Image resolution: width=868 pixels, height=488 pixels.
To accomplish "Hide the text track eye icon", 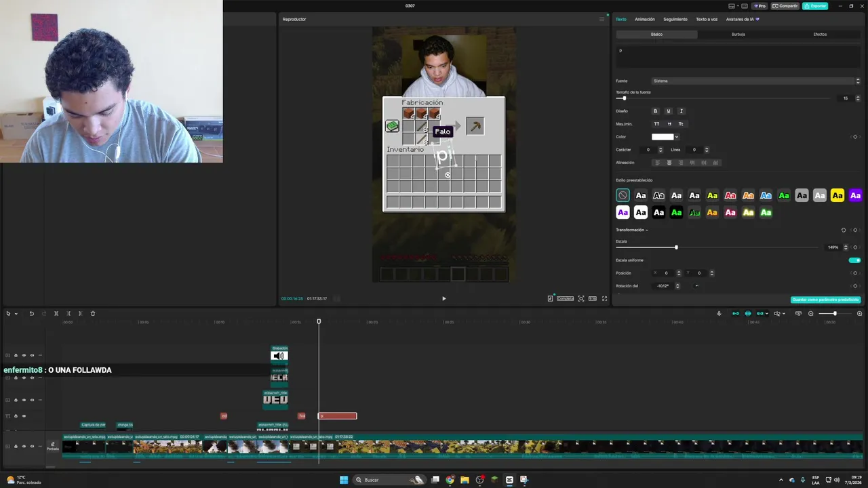I will tap(24, 416).
